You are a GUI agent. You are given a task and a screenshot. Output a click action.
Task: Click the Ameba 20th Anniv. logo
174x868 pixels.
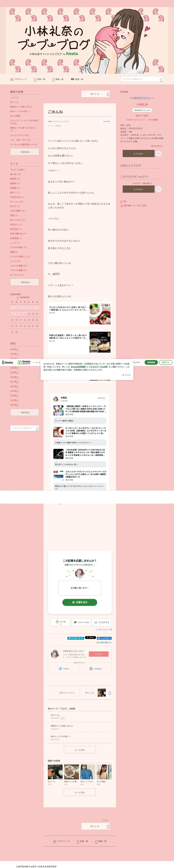pyautogui.click(x=24, y=362)
